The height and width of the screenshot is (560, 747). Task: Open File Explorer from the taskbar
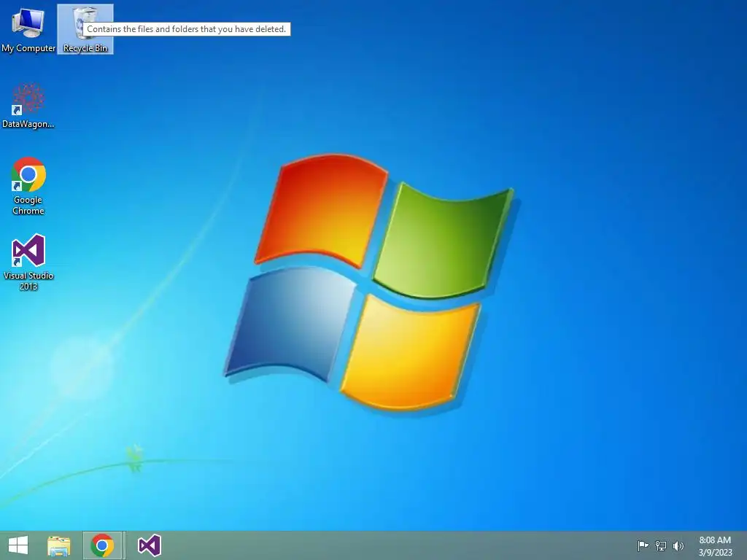pos(59,545)
